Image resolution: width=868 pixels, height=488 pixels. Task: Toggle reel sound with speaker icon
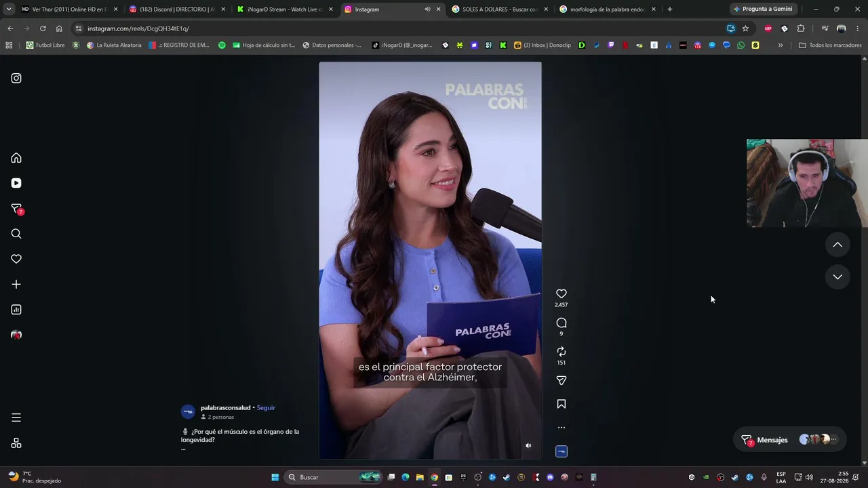[528, 445]
